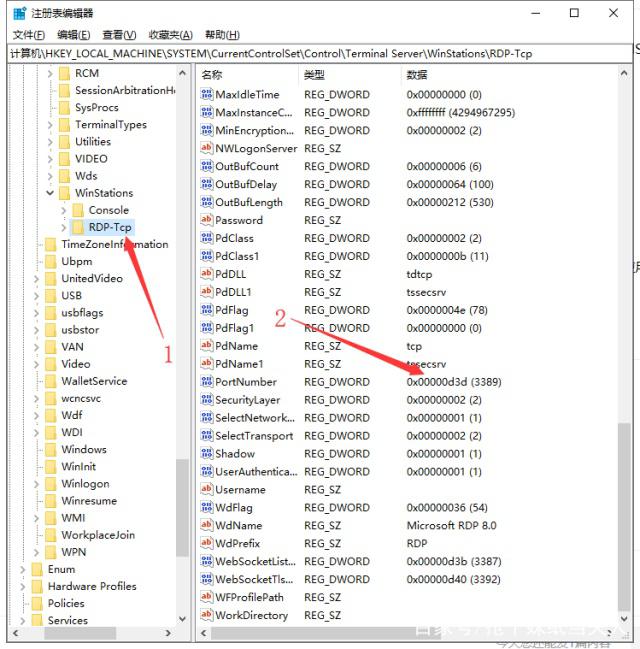640x649 pixels.
Task: Click the folder icon next to Hardware Profiles
Action: [37, 586]
